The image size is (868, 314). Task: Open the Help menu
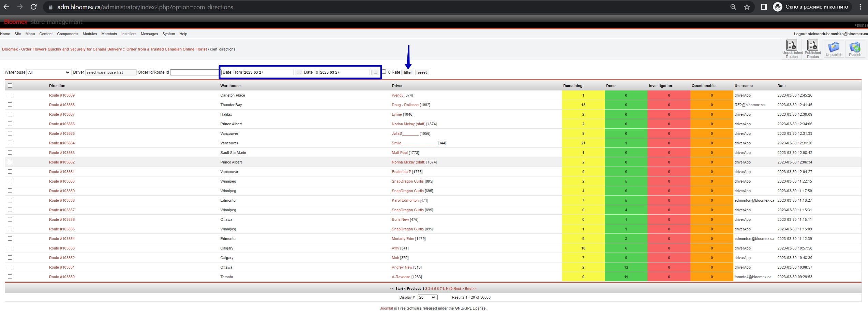pyautogui.click(x=183, y=34)
